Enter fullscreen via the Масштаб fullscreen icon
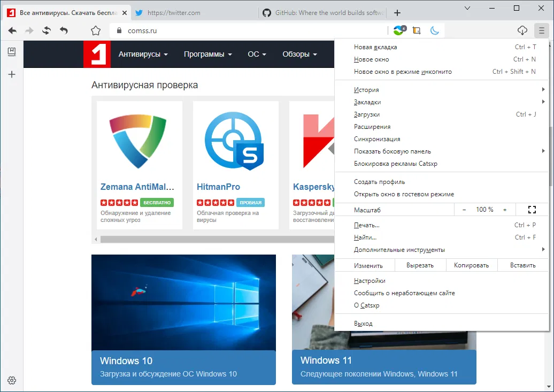 coord(532,210)
